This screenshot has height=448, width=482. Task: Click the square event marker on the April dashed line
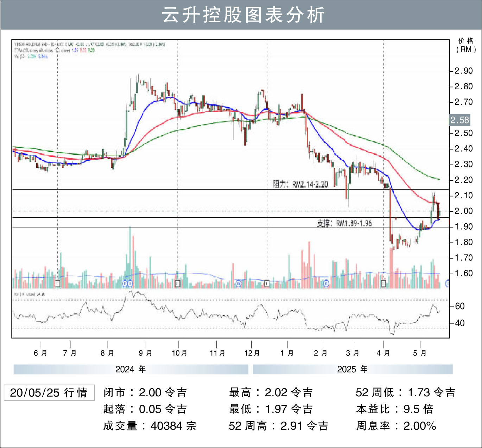[383, 283]
